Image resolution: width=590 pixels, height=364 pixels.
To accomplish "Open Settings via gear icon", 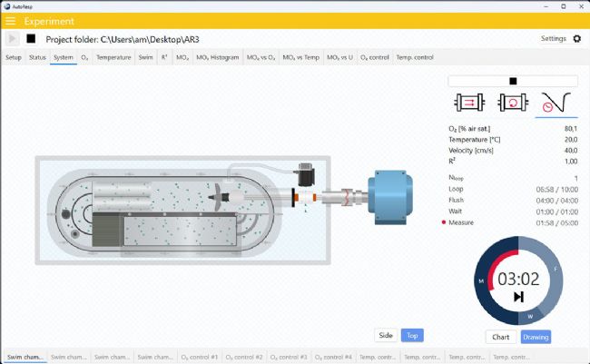I will tap(576, 39).
